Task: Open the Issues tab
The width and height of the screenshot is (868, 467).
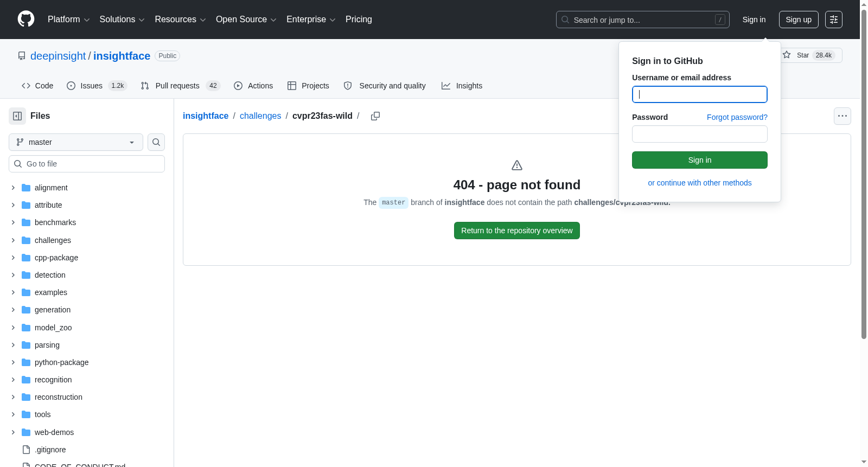Action: 97,86
